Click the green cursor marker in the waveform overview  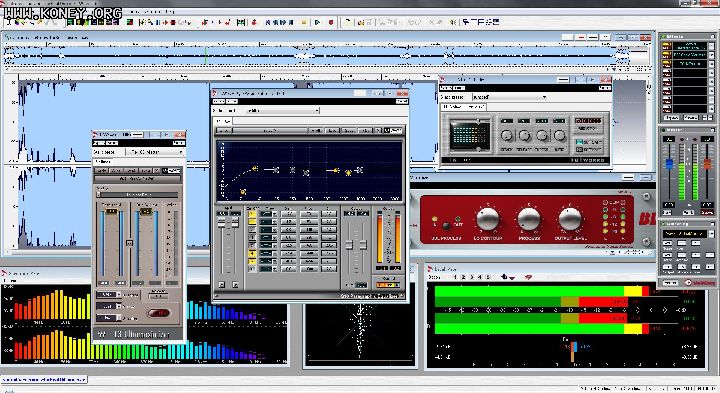[206, 56]
